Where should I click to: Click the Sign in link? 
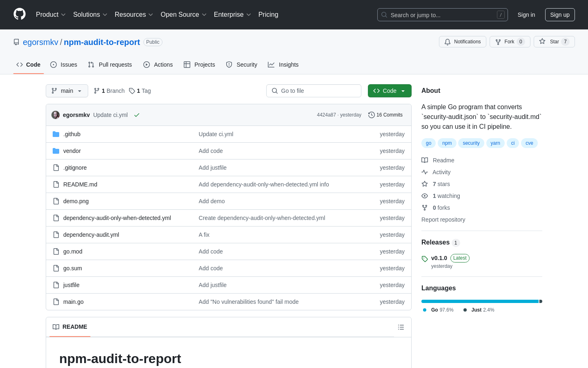tap(526, 15)
